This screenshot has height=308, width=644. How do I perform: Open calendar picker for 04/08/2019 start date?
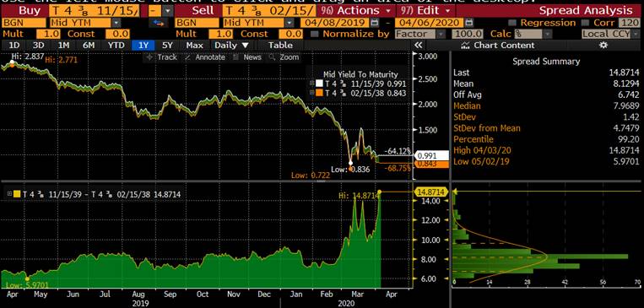pyautogui.click(x=374, y=23)
